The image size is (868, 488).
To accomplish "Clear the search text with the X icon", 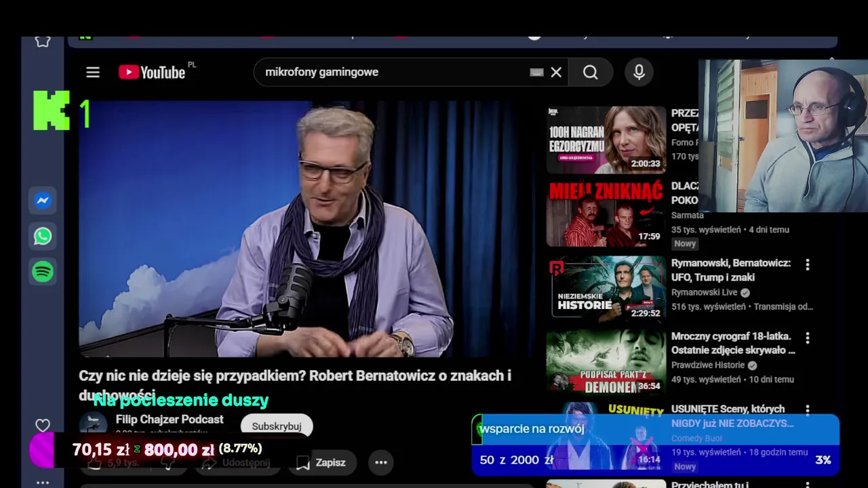I will tap(556, 72).
